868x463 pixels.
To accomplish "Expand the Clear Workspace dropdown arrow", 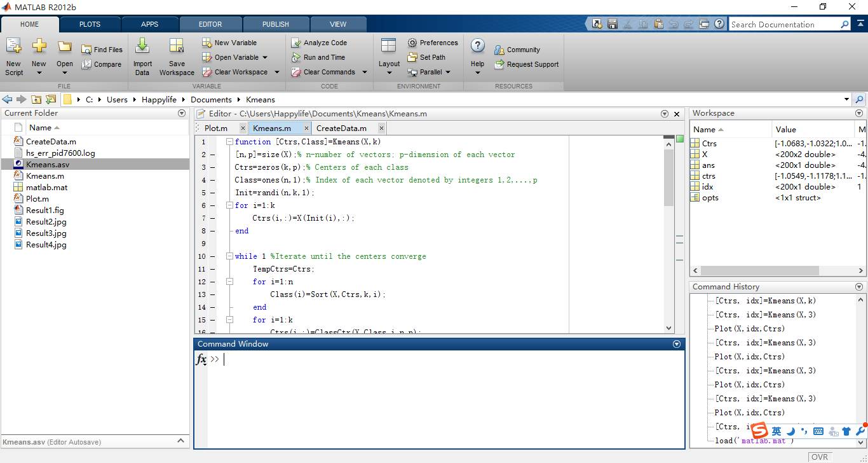I will pyautogui.click(x=277, y=72).
